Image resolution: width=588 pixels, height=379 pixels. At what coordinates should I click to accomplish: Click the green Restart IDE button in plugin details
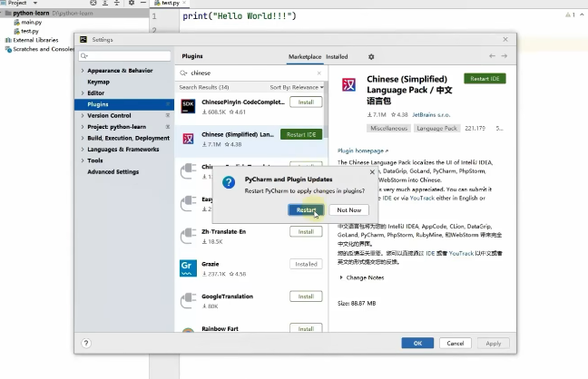485,79
